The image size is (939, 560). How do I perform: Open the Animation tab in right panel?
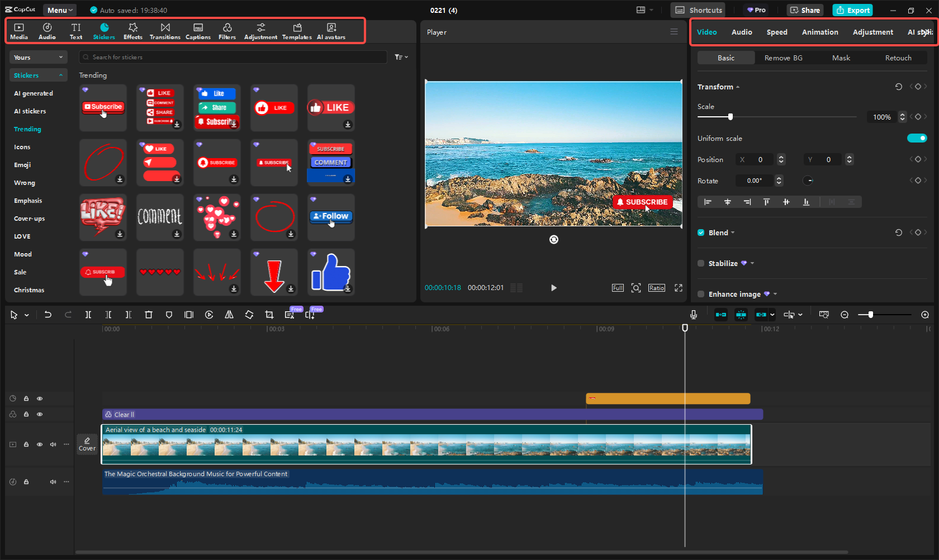(x=819, y=32)
